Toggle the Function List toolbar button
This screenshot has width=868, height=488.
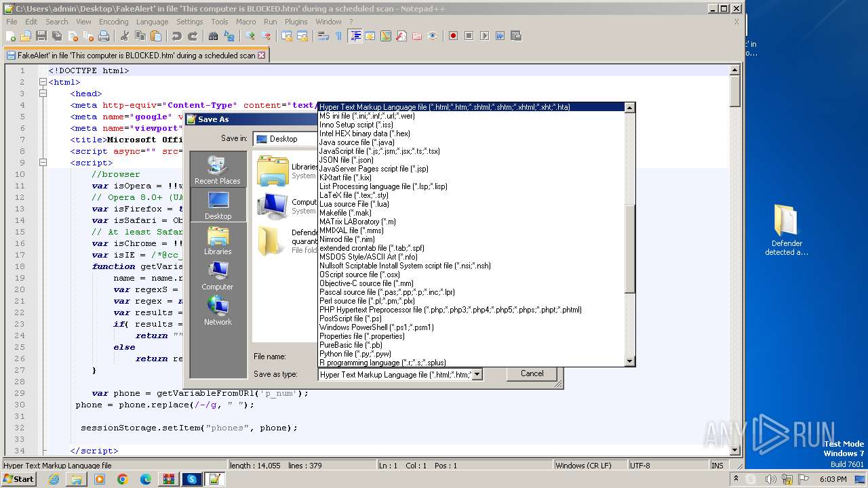coord(401,36)
